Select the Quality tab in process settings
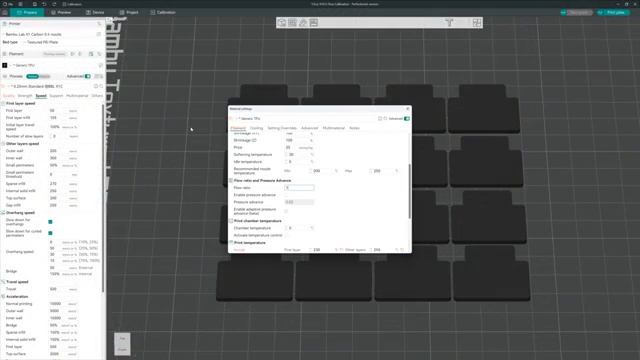Image resolution: width=640 pixels, height=360 pixels. click(9, 96)
